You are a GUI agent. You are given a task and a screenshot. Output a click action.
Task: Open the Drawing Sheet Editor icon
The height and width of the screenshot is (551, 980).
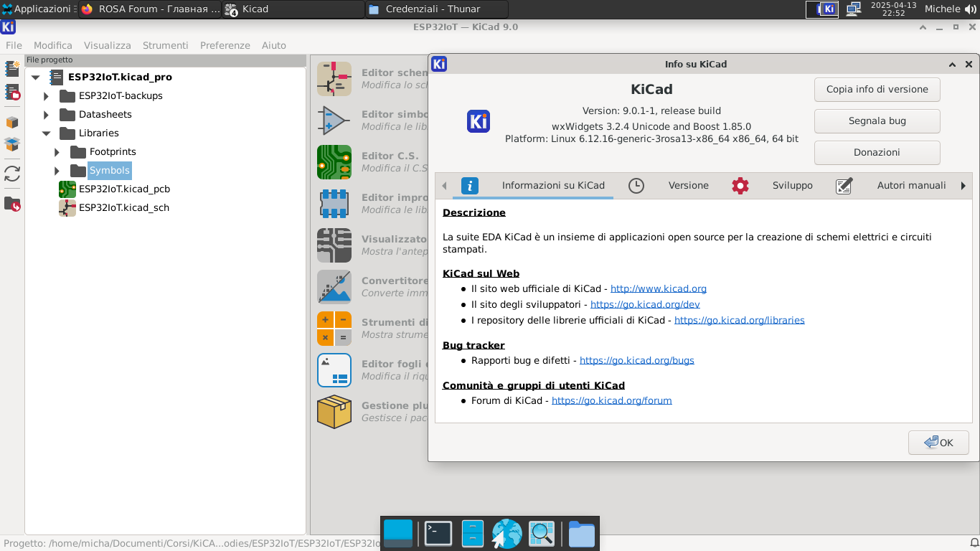point(334,370)
